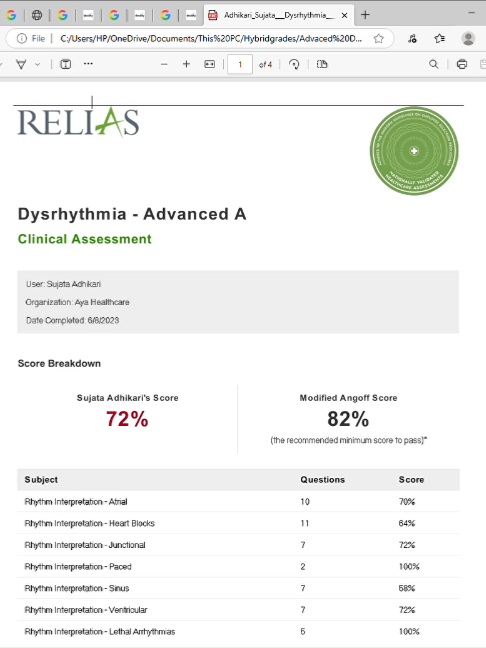
Task: Click the page number input field
Action: click(x=240, y=64)
